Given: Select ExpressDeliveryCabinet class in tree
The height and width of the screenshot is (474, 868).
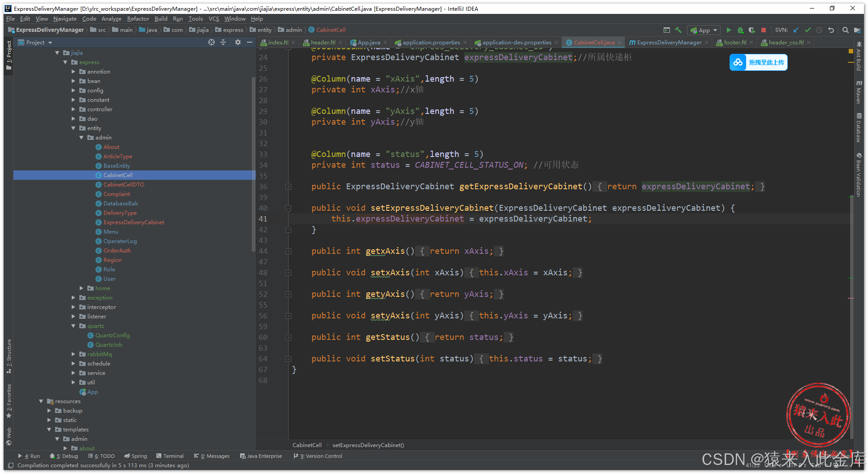Looking at the screenshot, I should click(x=134, y=222).
